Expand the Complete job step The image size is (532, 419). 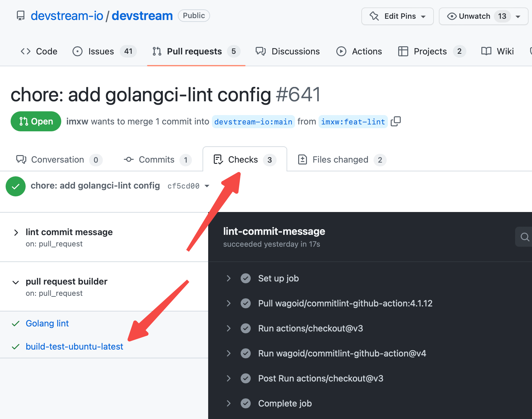pyautogui.click(x=228, y=403)
